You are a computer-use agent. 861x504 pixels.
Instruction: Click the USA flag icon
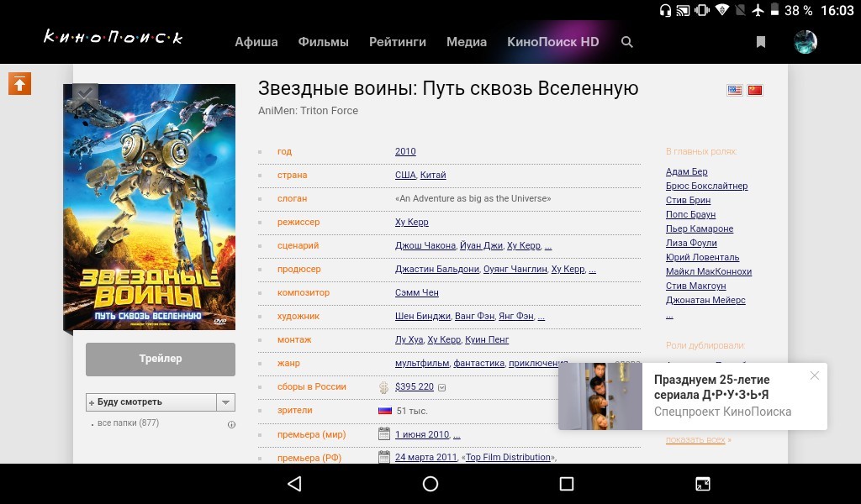point(735,91)
